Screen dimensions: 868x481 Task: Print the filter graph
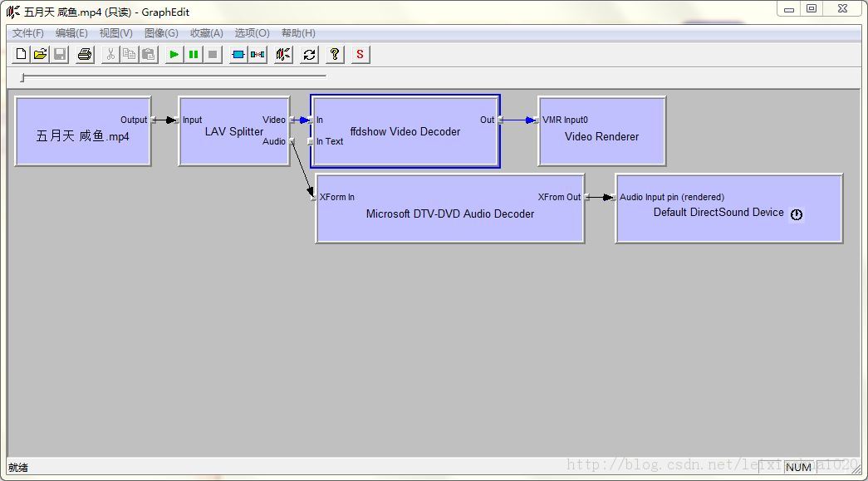[x=85, y=54]
